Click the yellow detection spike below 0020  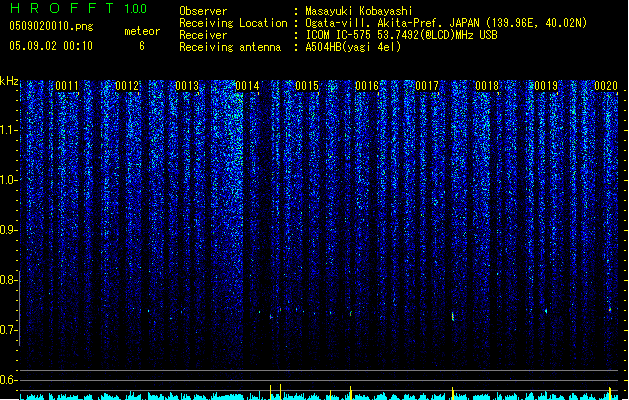tap(610, 393)
